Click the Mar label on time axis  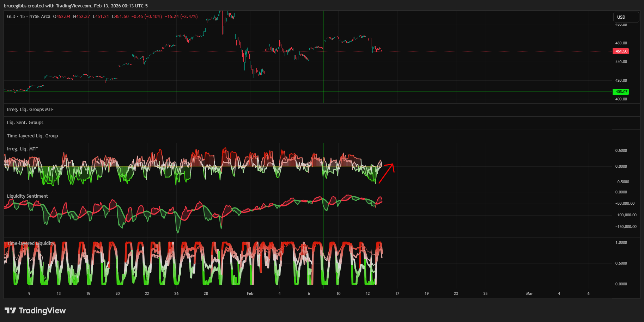[x=529, y=293]
